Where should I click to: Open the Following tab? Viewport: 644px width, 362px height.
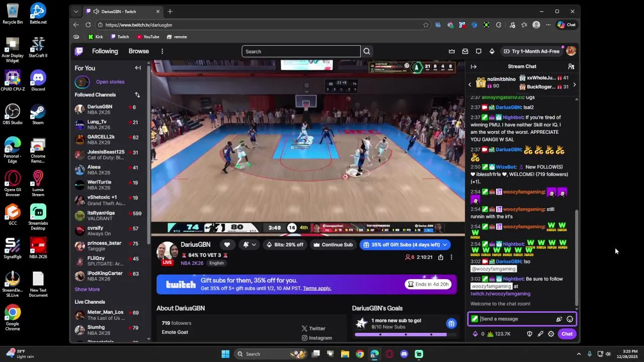[x=105, y=51]
